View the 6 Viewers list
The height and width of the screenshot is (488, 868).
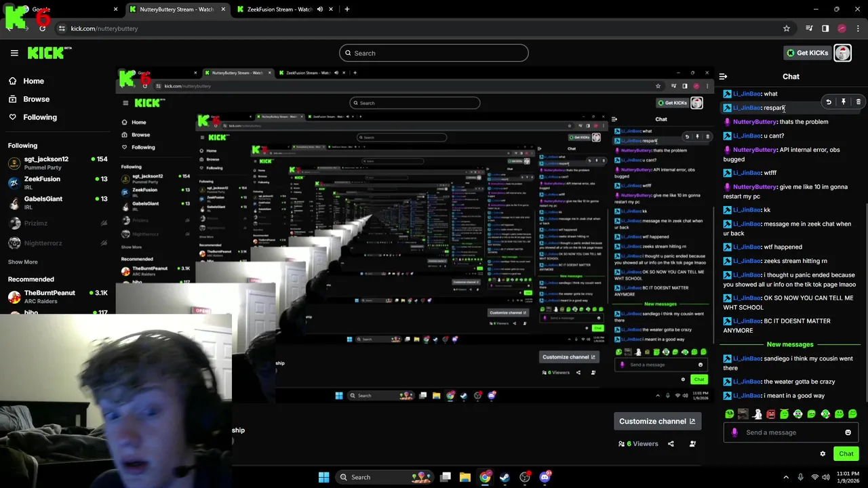(638, 444)
